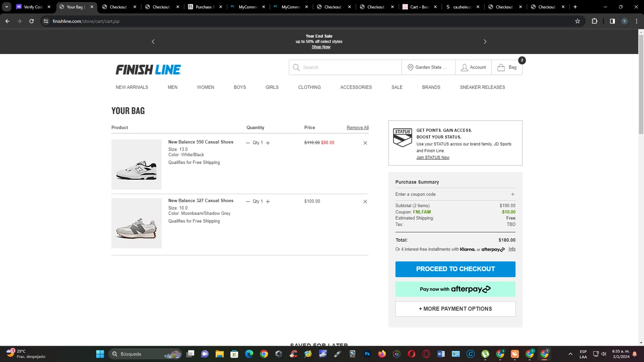
Task: Open File Explorer from taskbar
Action: point(220,354)
